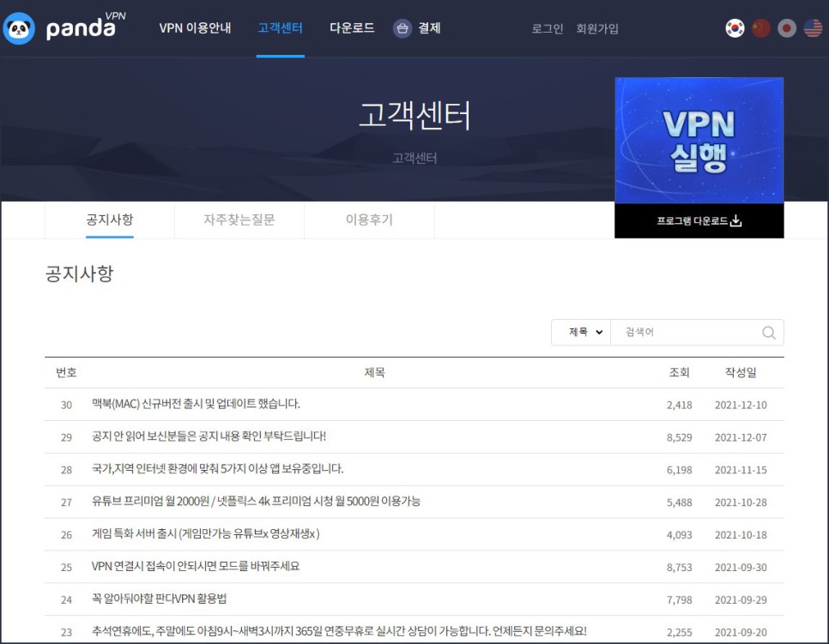Viewport: 829px width, 644px height.
Task: Click the 로그인 link
Action: [548, 28]
